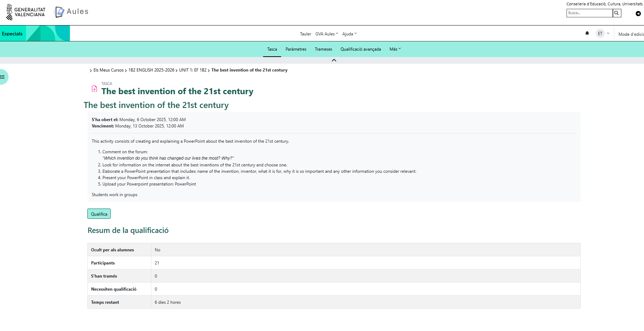Expand the GVA Aules dropdown menu
Image resolution: width=644 pixels, height=331 pixels.
point(326,34)
